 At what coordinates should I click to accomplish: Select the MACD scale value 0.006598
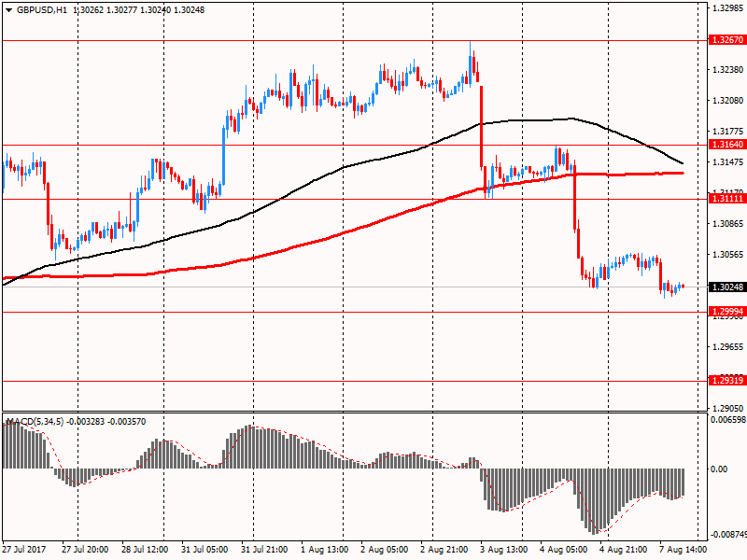tap(728, 419)
